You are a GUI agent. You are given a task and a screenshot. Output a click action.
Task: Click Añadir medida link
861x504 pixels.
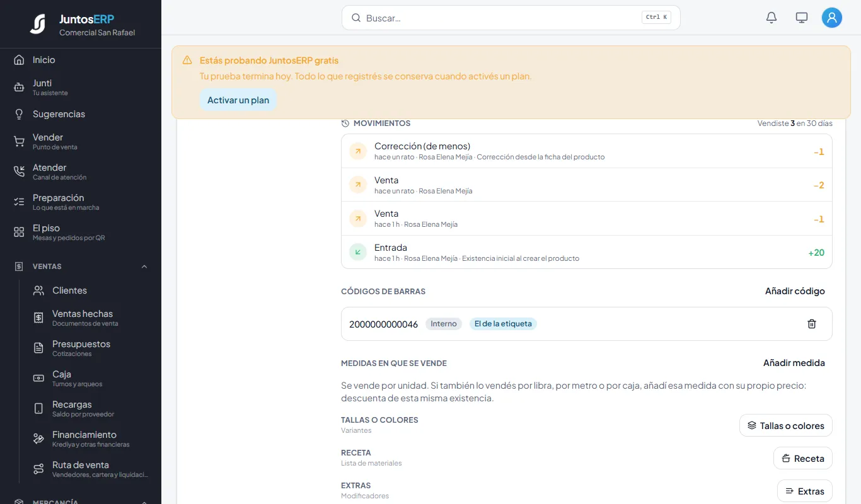click(794, 363)
